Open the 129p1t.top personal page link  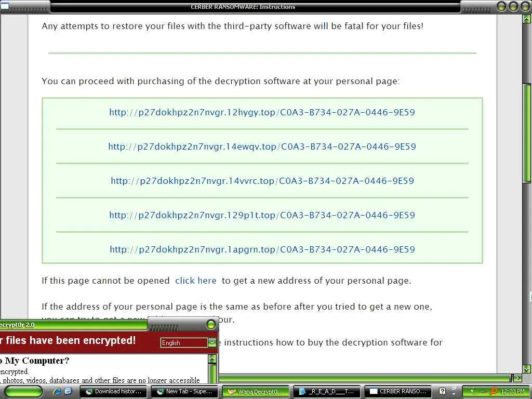coord(262,215)
